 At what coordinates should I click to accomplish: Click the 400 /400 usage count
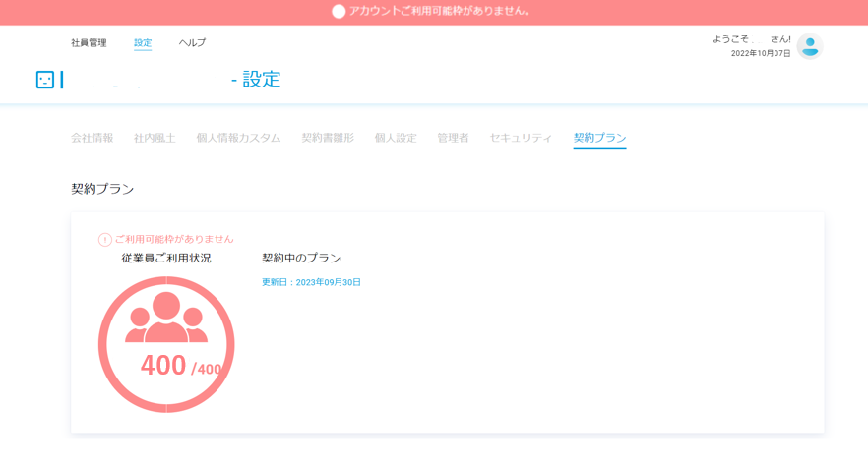pos(181,366)
